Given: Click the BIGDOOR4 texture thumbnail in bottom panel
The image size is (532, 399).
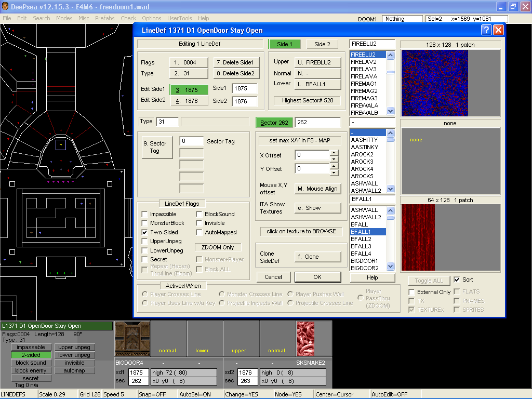Looking at the screenshot, I should tap(132, 338).
